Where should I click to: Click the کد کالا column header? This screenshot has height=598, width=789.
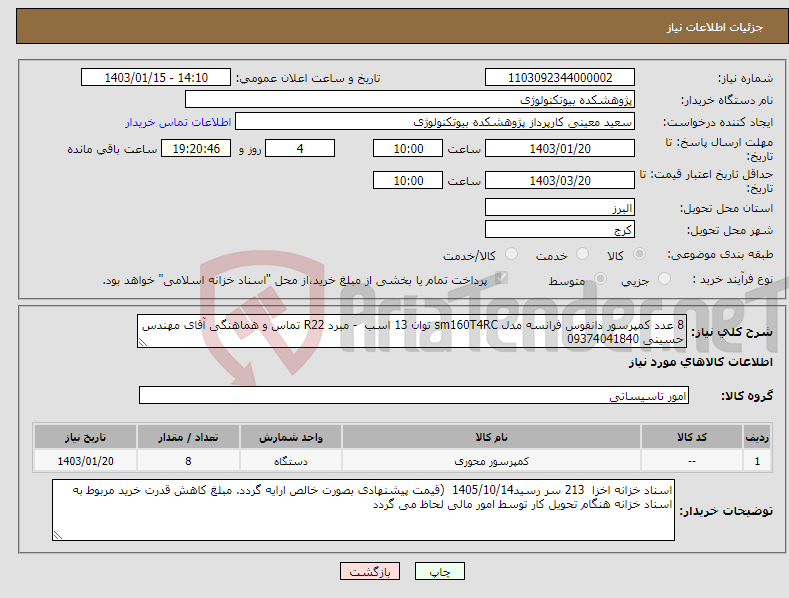692,437
